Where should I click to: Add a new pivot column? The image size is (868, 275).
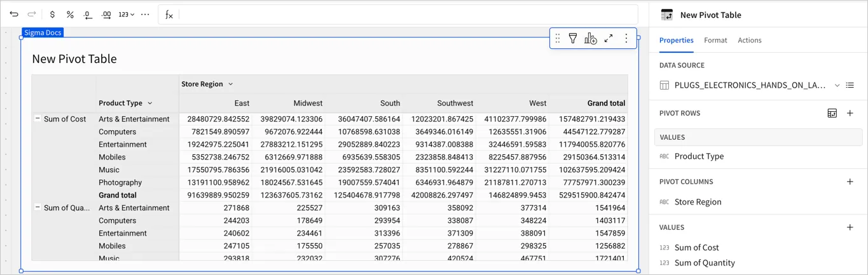tap(850, 182)
